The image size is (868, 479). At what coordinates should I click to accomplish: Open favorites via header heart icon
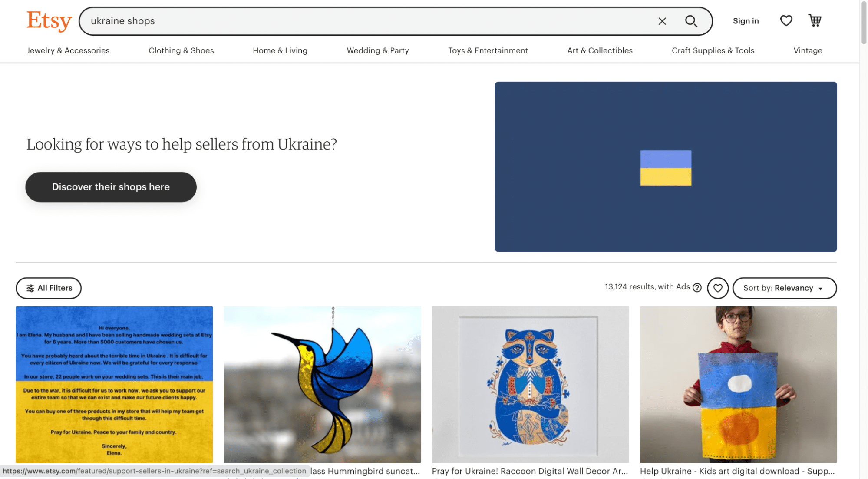pyautogui.click(x=786, y=20)
